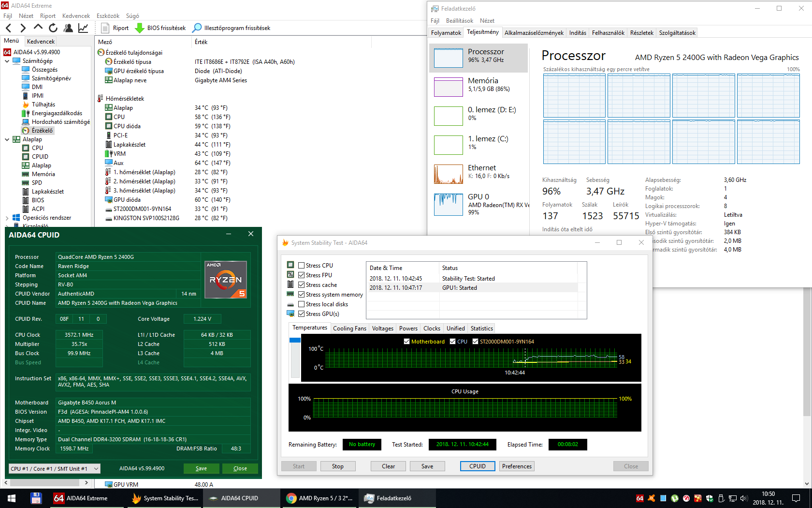Select the Érzékelő sensor item in the tree
This screenshot has width=812, height=508.
(38, 131)
